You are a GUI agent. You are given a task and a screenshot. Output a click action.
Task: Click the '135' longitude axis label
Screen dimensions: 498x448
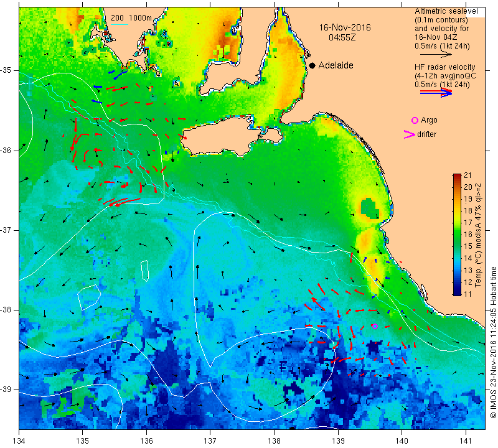tap(83, 441)
